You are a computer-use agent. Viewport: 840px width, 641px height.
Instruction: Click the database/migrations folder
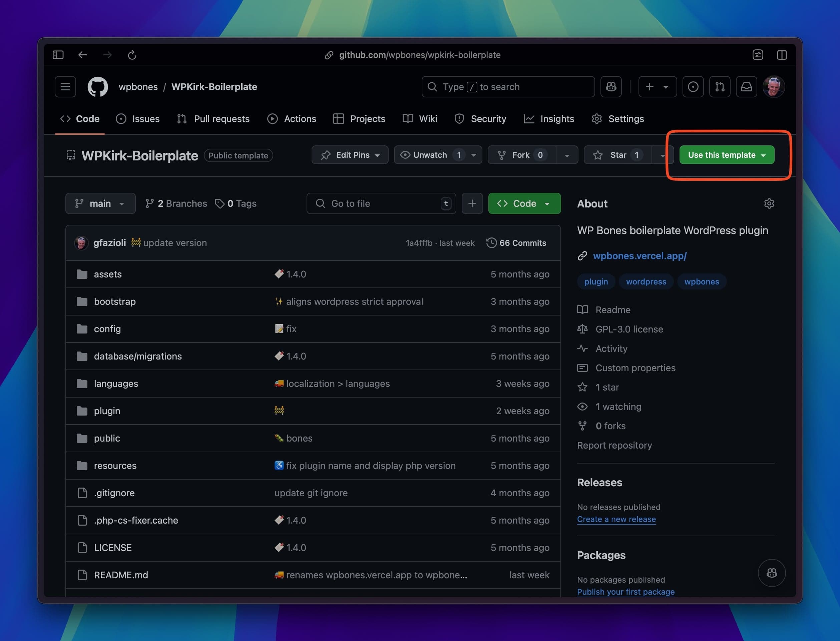pyautogui.click(x=137, y=356)
